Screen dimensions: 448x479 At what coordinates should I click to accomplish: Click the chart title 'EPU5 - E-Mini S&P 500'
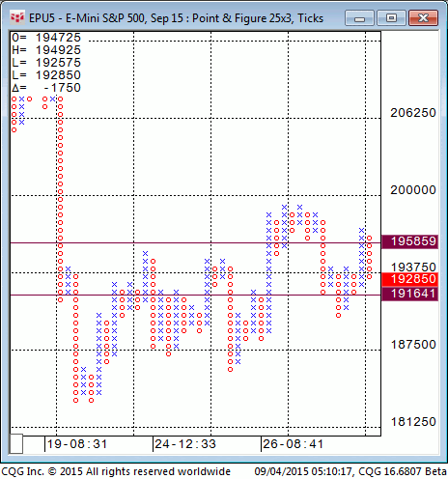(88, 18)
